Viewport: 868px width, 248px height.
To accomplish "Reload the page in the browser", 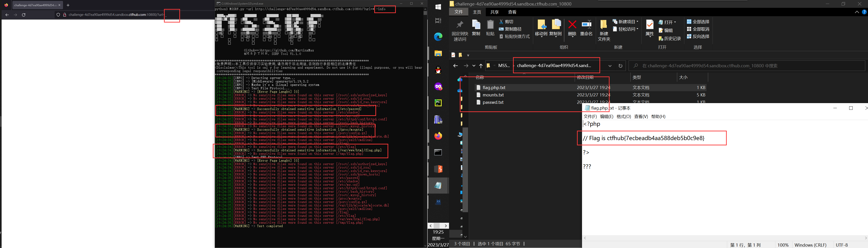I will 24,15.
